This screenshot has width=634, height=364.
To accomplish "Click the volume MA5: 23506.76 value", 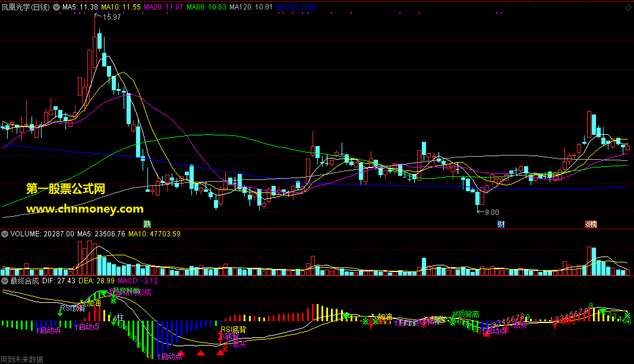I will 101,234.
